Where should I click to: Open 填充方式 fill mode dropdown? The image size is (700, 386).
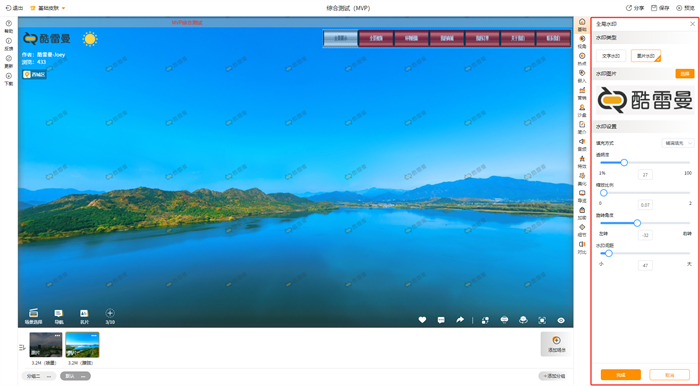tap(678, 143)
